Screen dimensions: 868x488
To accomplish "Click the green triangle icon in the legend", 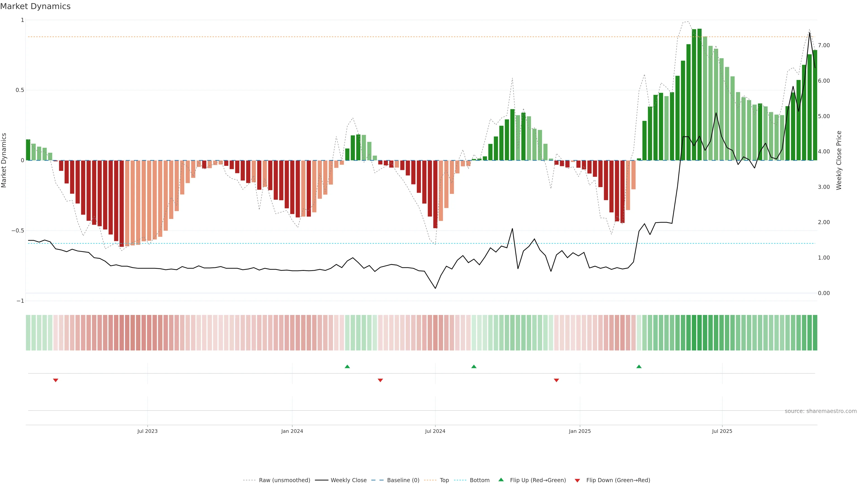I will tap(501, 480).
